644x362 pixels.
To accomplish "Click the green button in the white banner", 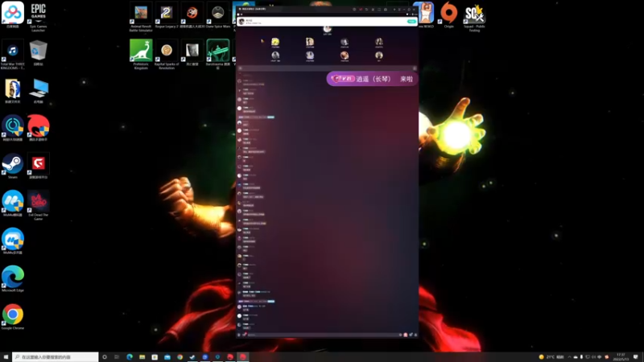I will (x=411, y=22).
